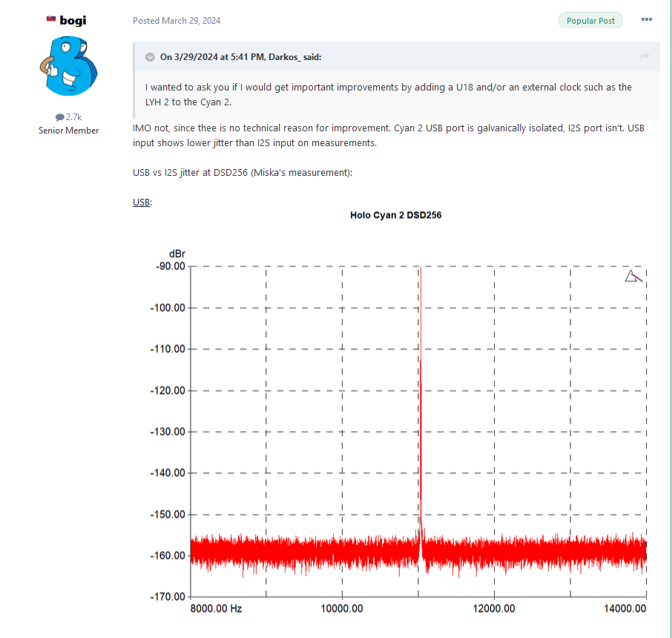Click the Popular Post badge
Viewport: 672px width, 638px height.
point(590,21)
